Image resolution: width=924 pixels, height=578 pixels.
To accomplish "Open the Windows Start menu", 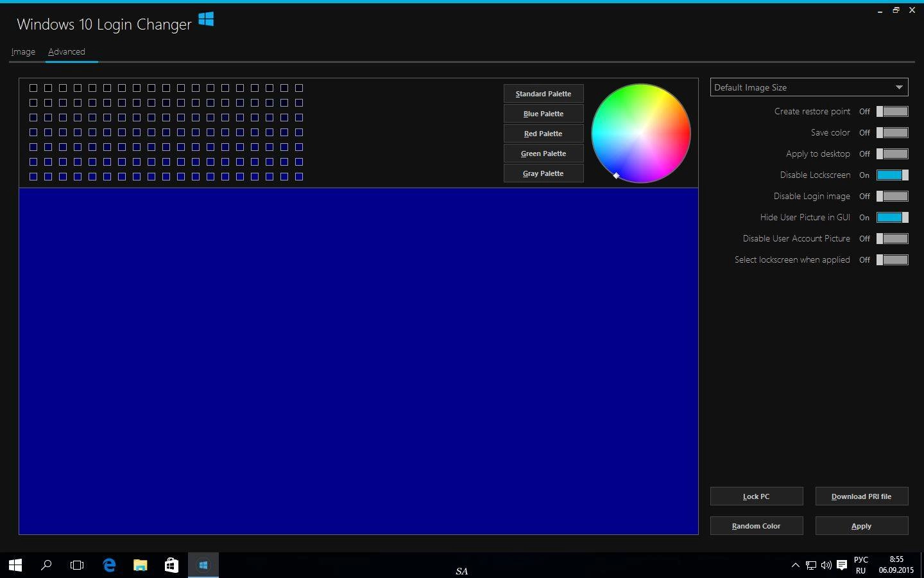I will (15, 565).
